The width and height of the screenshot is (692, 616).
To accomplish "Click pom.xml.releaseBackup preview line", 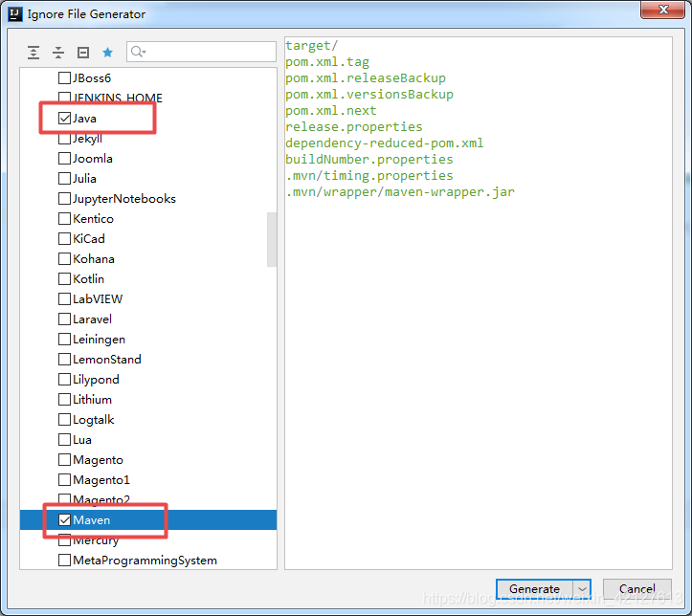I will [x=366, y=78].
